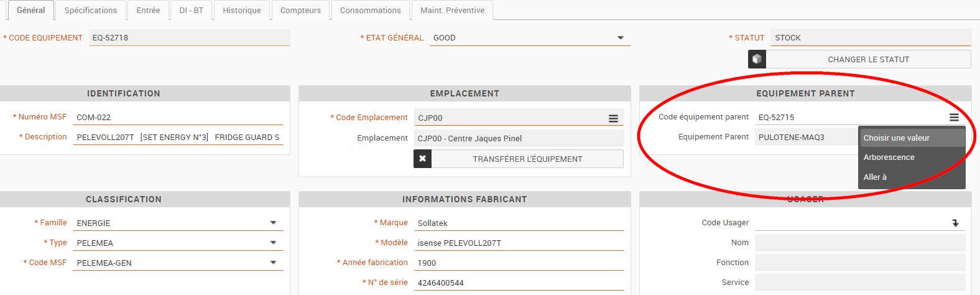Click the Année fabrication field 1900

(x=519, y=263)
